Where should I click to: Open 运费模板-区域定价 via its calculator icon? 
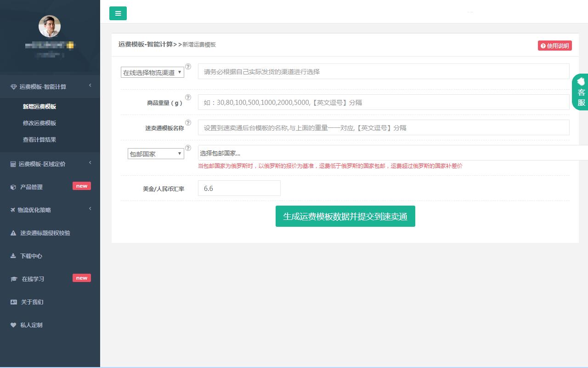13,164
